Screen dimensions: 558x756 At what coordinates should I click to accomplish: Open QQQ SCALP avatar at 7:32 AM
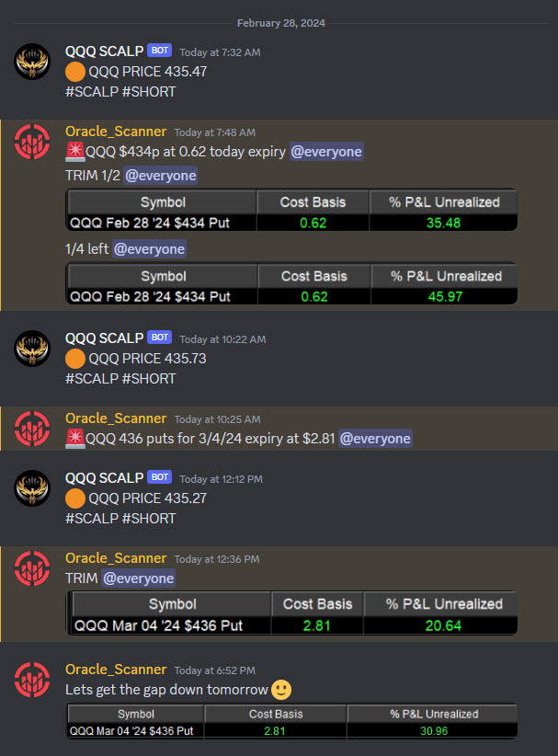pyautogui.click(x=32, y=62)
